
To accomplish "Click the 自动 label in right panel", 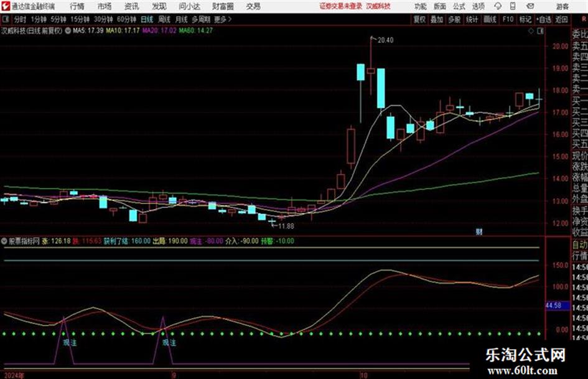I will click(580, 245).
